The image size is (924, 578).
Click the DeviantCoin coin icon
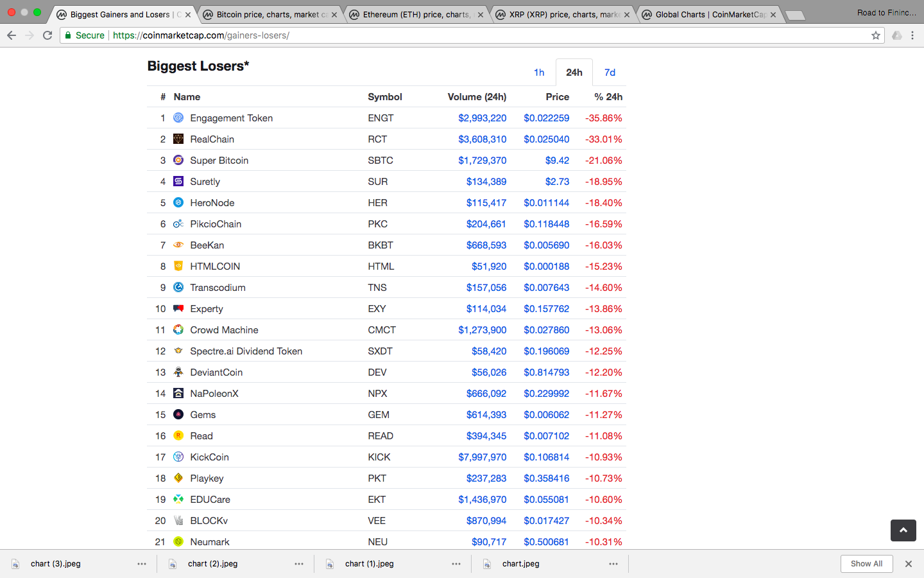pos(178,372)
